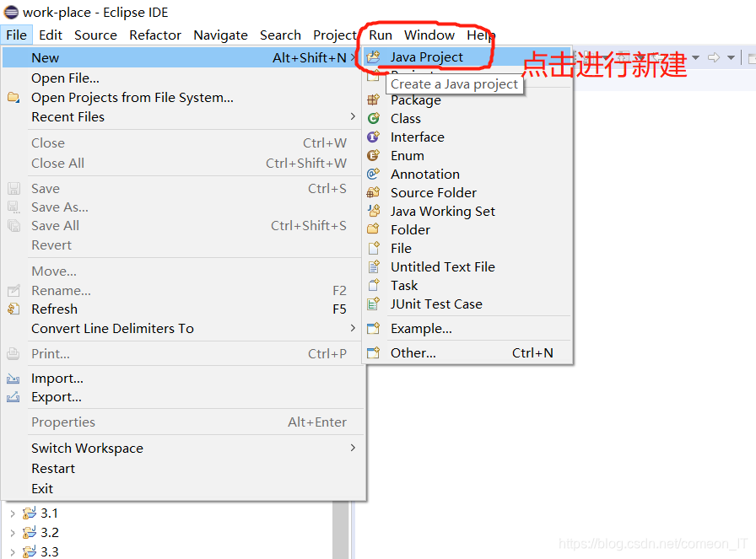The height and width of the screenshot is (559, 756).
Task: Select Exit in File menu
Action: (x=182, y=489)
